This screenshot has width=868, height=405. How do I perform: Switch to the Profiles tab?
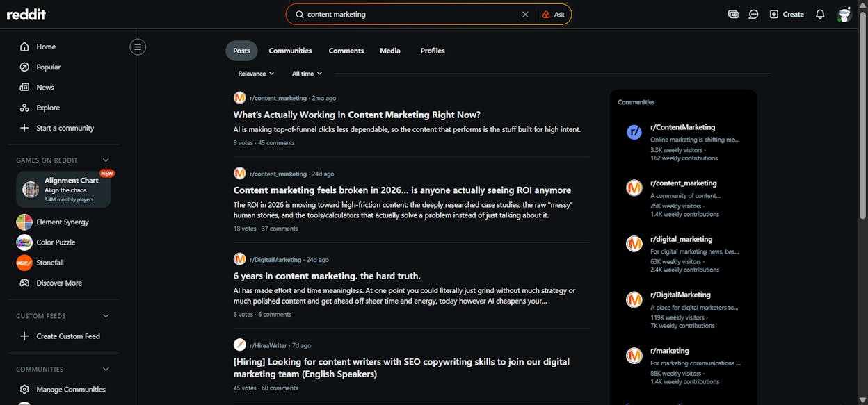click(x=433, y=51)
